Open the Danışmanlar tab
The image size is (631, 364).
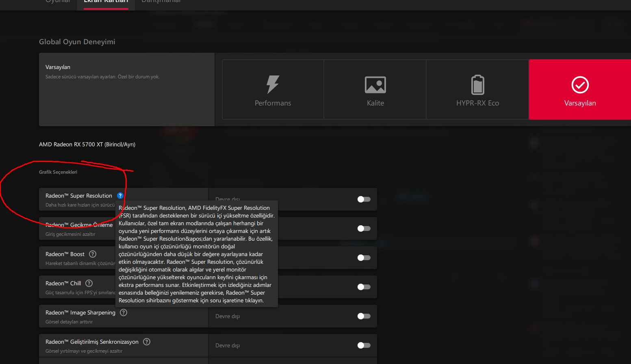click(161, 2)
